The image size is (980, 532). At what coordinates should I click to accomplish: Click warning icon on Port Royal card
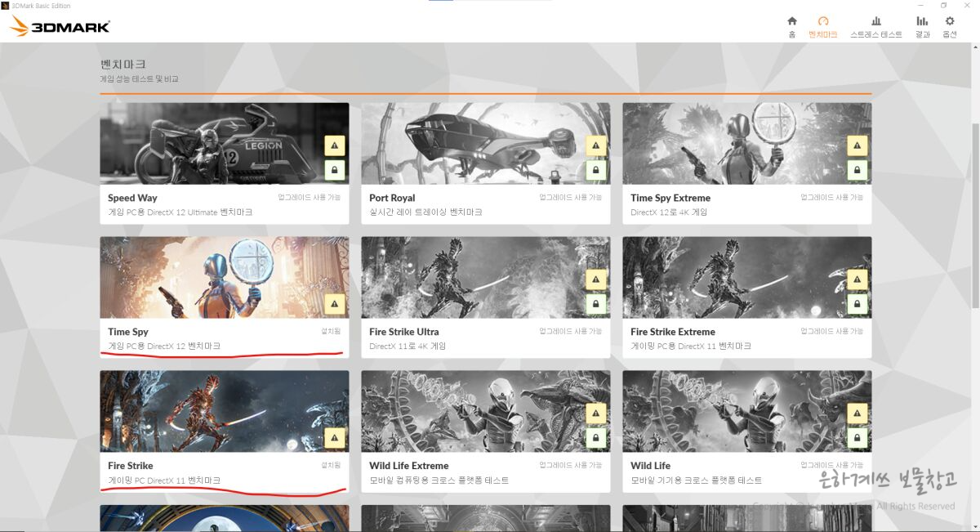click(x=596, y=146)
